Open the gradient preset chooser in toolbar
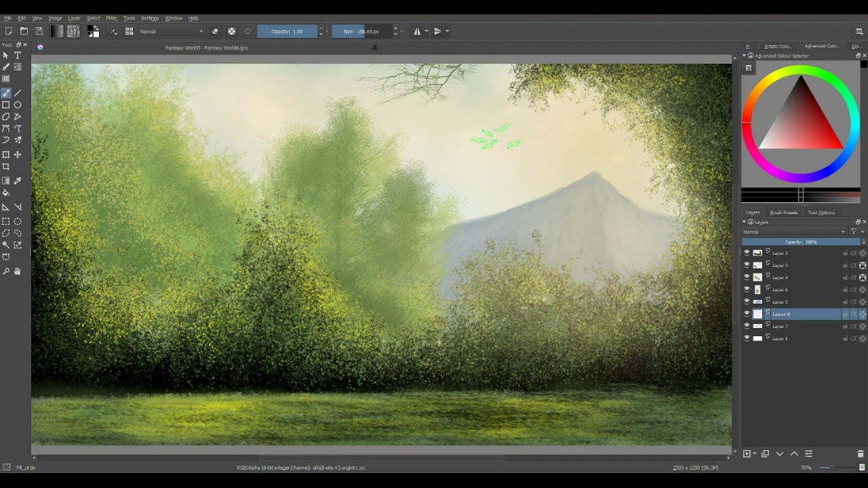This screenshot has height=488, width=868. coord(57,31)
